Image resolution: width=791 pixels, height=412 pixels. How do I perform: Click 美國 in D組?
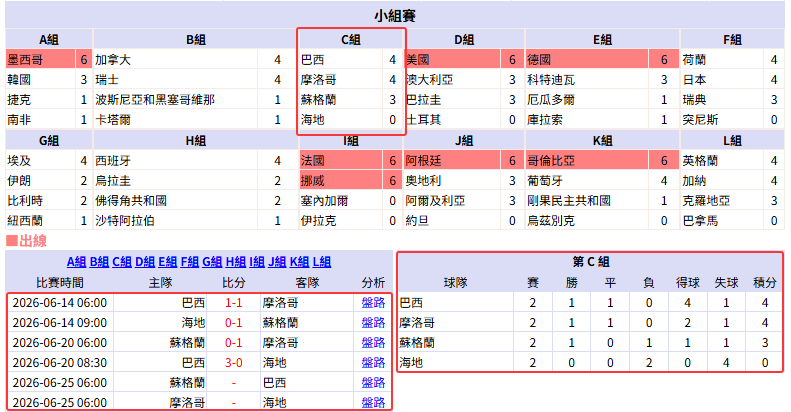pyautogui.click(x=418, y=60)
